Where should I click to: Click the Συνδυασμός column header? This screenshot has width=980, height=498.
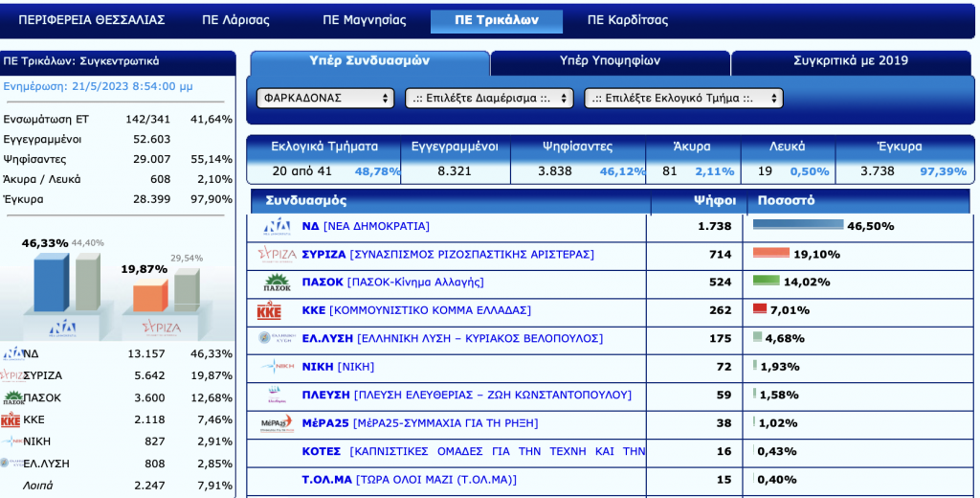tap(306, 201)
